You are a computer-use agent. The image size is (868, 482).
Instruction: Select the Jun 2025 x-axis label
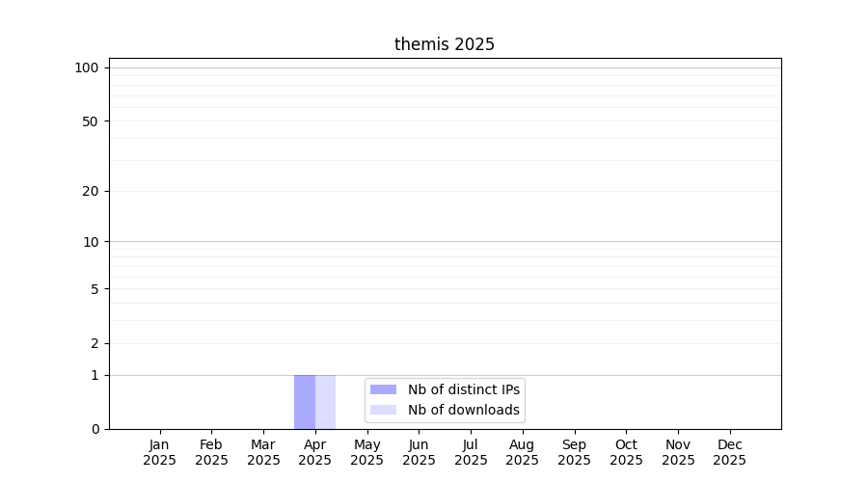click(419, 452)
